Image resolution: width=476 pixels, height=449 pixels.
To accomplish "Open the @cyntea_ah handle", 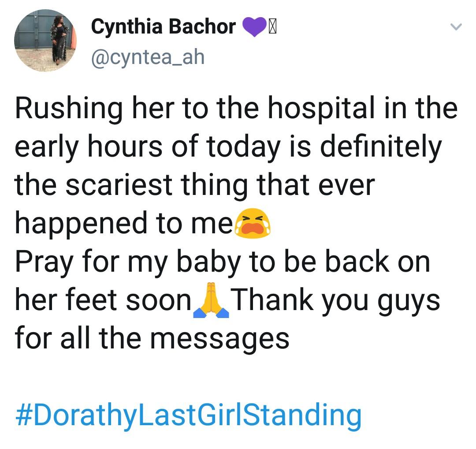I will click(x=148, y=56).
